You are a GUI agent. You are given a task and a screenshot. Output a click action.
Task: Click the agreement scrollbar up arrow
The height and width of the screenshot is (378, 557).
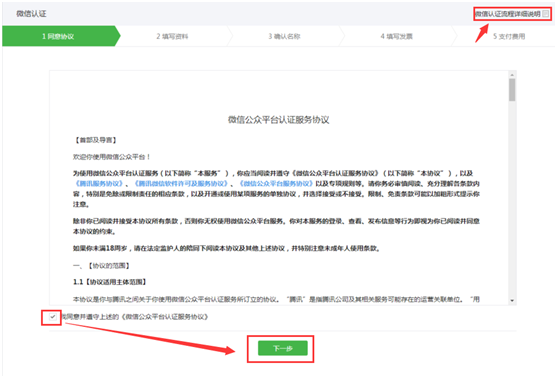tap(512, 75)
